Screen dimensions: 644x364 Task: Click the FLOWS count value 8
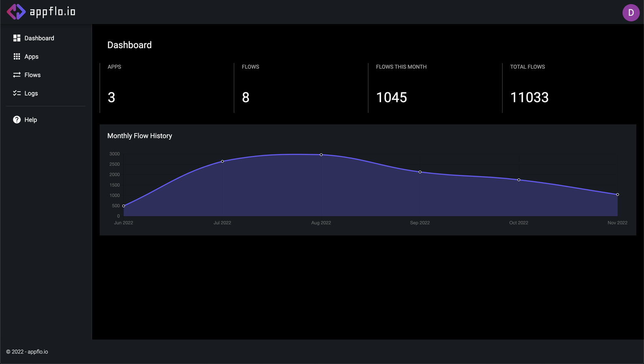246,98
